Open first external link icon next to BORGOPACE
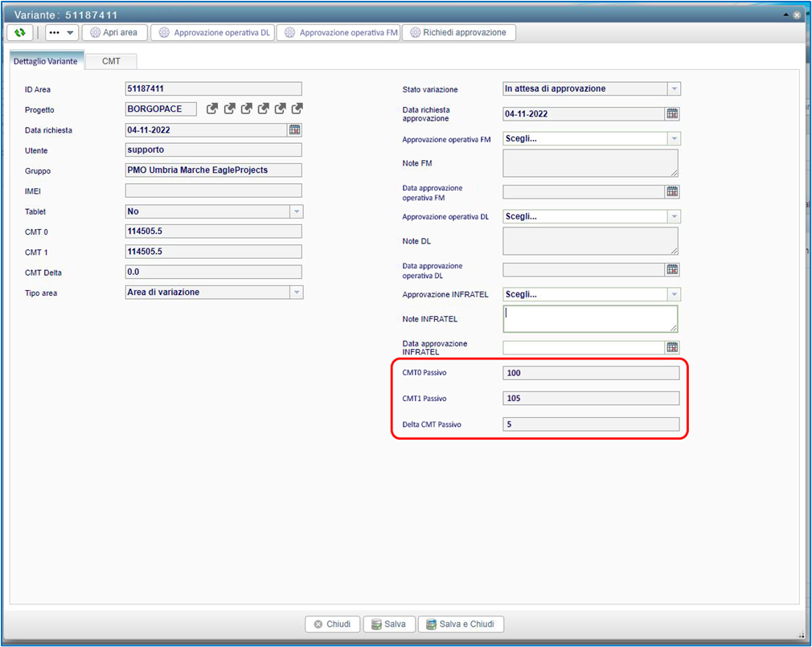The height and width of the screenshot is (647, 812). [x=212, y=109]
